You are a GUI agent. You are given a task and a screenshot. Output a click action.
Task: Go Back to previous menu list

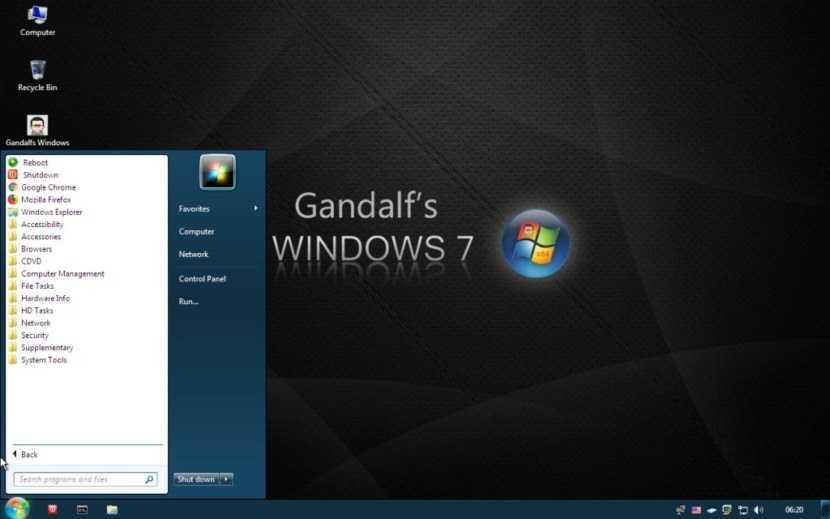click(x=25, y=455)
